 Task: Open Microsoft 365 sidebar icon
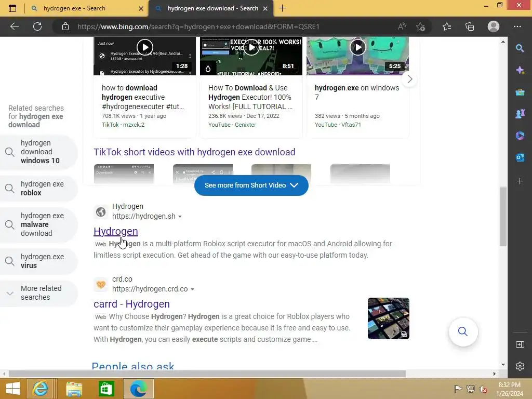click(520, 136)
